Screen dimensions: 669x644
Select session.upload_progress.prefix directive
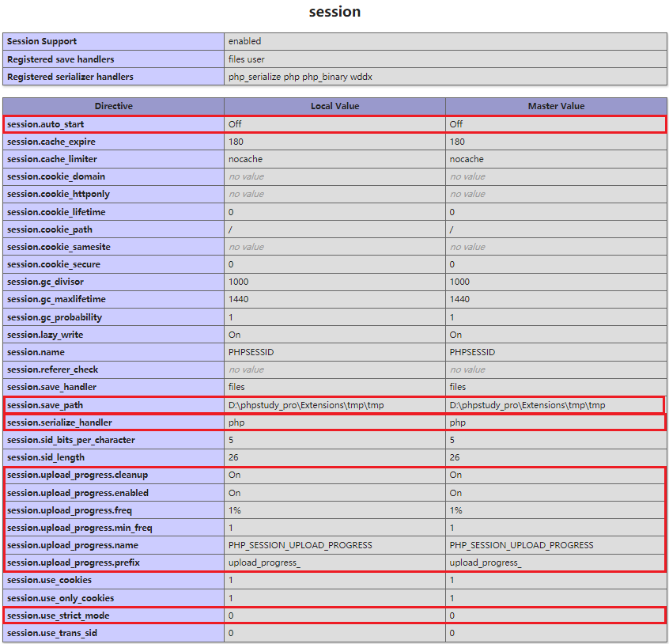pos(74,563)
